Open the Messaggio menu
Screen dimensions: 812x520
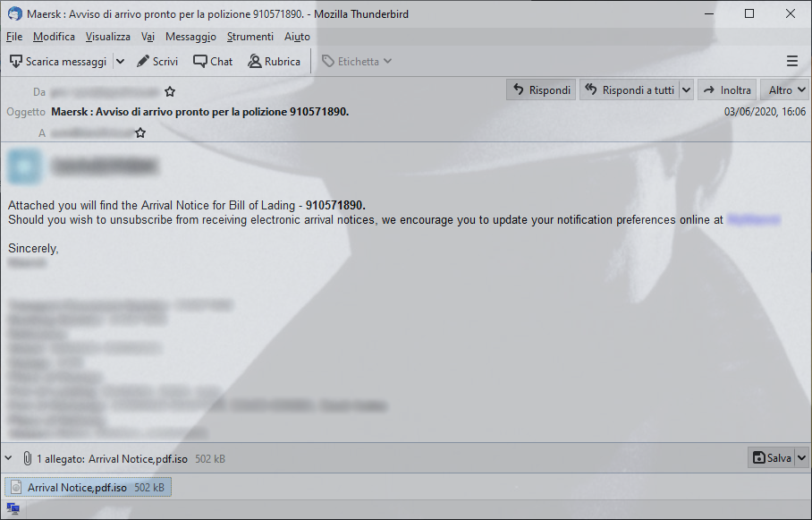click(190, 37)
